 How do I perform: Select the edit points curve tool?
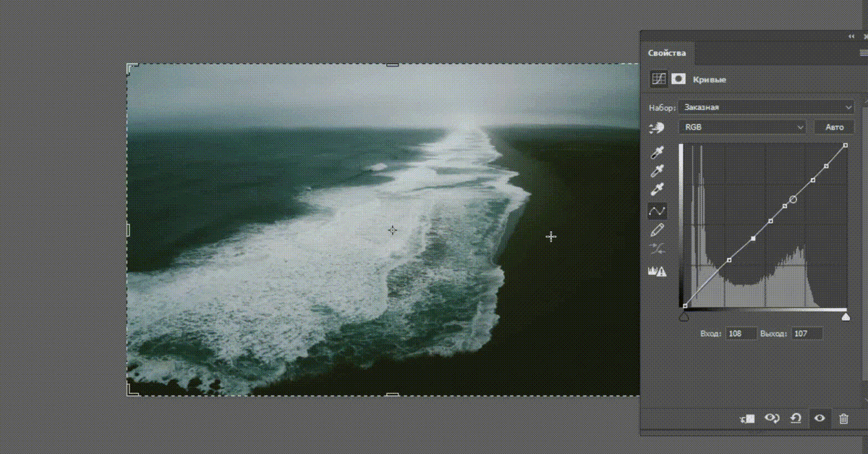pos(658,211)
